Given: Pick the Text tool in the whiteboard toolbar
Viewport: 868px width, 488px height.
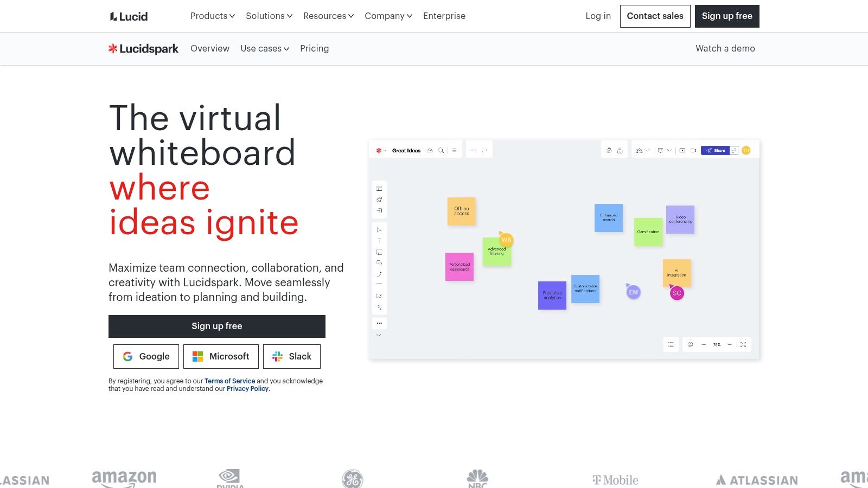Looking at the screenshot, I should click(x=379, y=240).
